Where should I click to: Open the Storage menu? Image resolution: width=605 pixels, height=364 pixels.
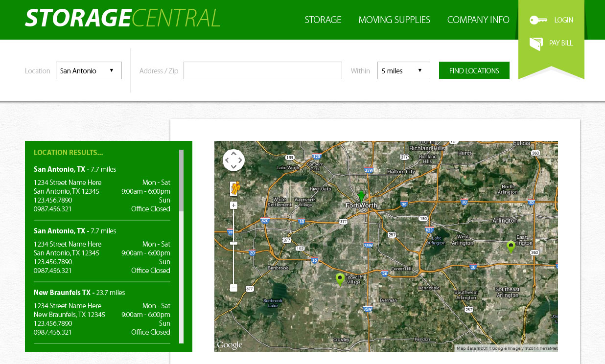(x=323, y=20)
